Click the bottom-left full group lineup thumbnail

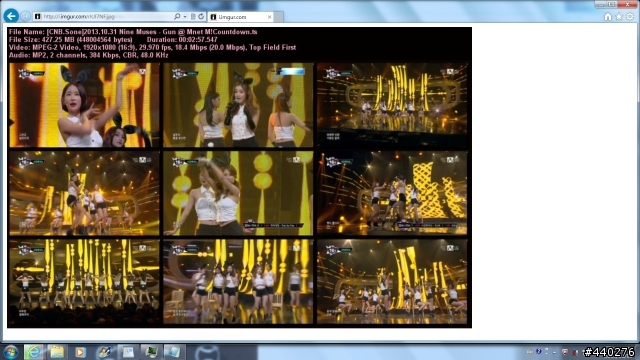(84, 282)
